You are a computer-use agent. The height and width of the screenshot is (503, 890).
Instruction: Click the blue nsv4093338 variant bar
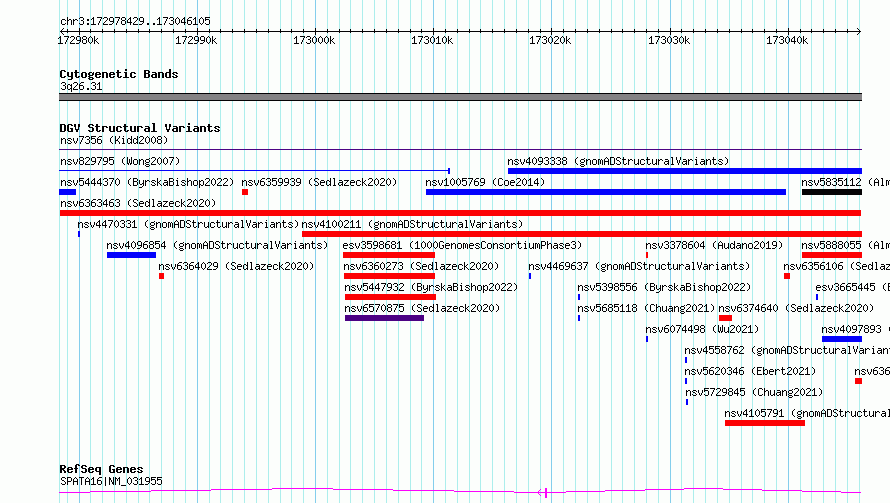pos(685,171)
